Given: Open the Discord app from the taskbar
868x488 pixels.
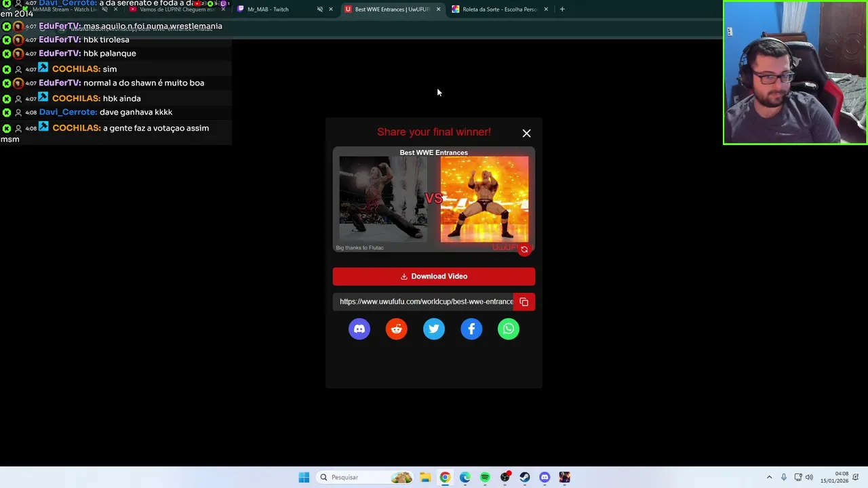Looking at the screenshot, I should pos(545,477).
